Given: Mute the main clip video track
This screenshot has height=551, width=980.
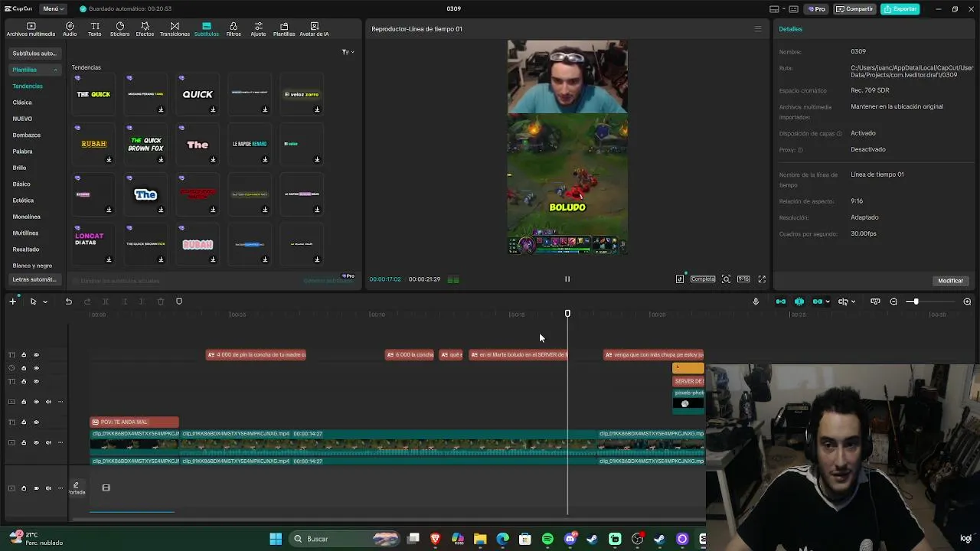Looking at the screenshot, I should [48, 442].
